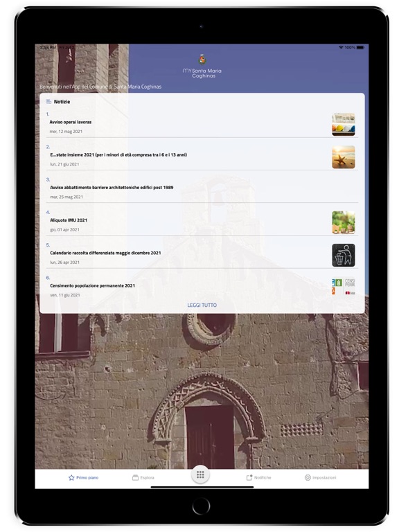This screenshot has width=399, height=532.
Task: Check the Wi-Fi status icon
Action: click(x=341, y=48)
